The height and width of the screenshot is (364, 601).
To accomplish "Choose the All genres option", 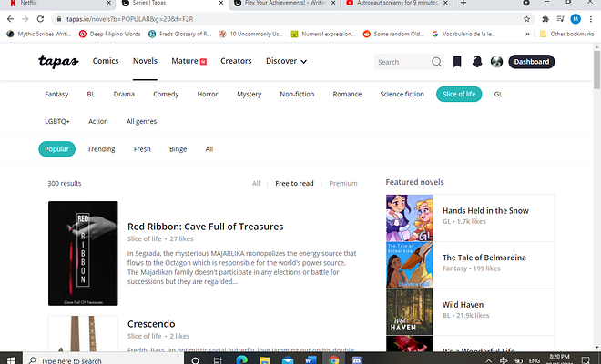I will click(x=144, y=121).
